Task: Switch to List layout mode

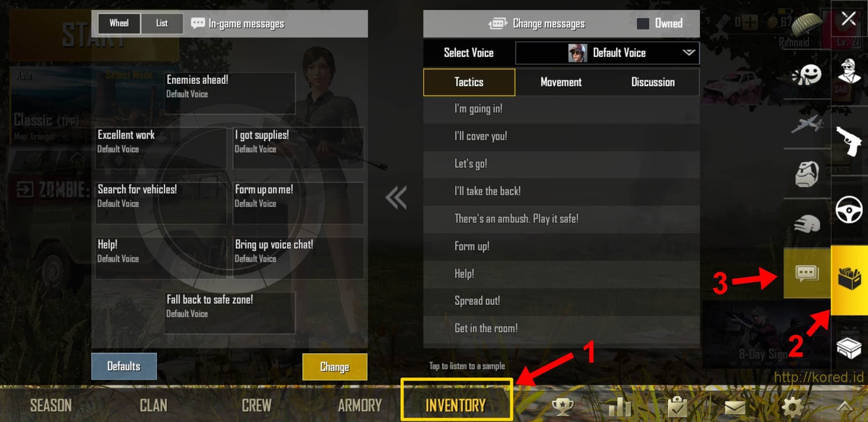Action: [x=162, y=23]
